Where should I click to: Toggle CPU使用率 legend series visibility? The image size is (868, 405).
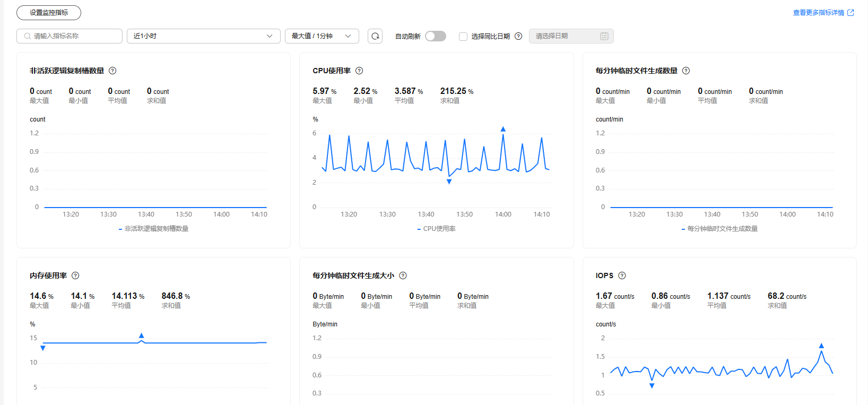pos(437,229)
